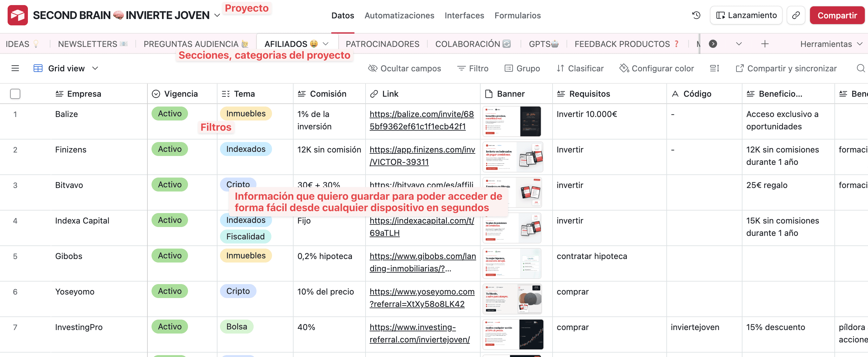Screen dimensions: 868x357
Task: Copy the base link via chain icon
Action: (796, 15)
